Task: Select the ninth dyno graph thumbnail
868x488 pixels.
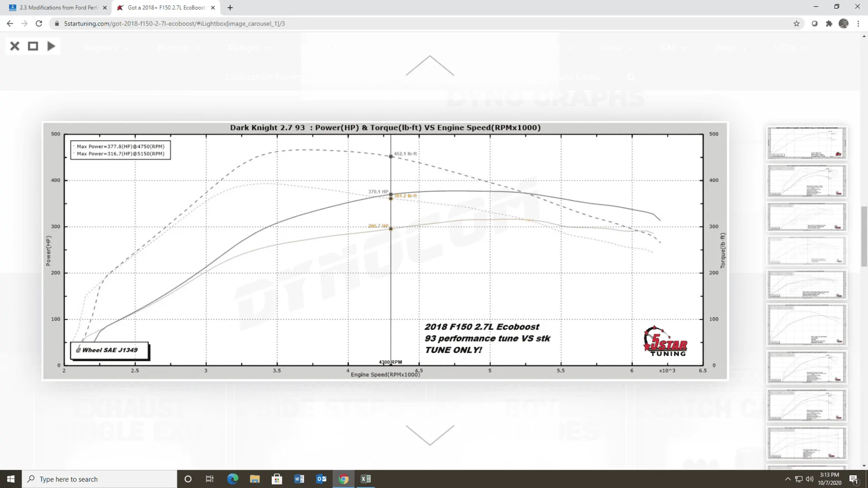Action: tap(806, 443)
